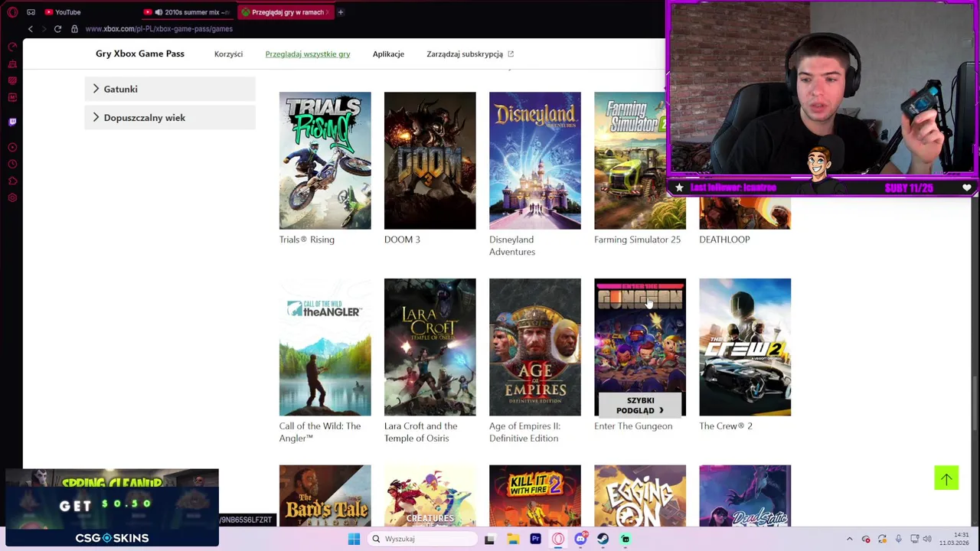Open The Bard's Tale cover
This screenshot has width=980, height=551.
(325, 496)
